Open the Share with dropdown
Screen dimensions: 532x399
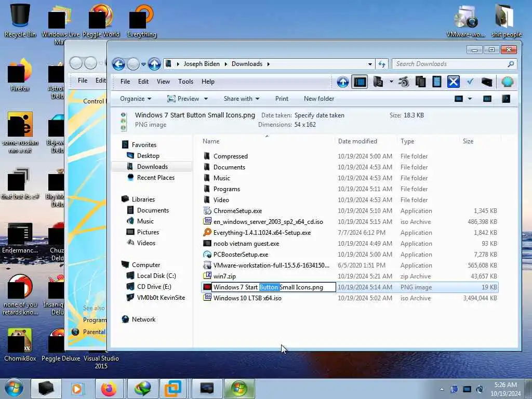242,98
